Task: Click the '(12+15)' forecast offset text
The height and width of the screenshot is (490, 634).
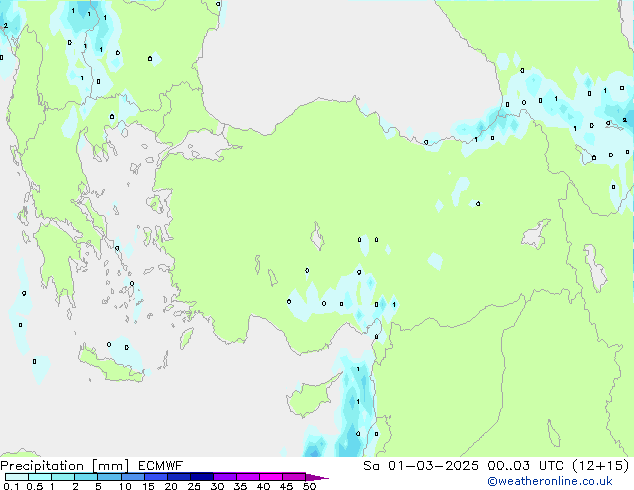Action: point(601,466)
